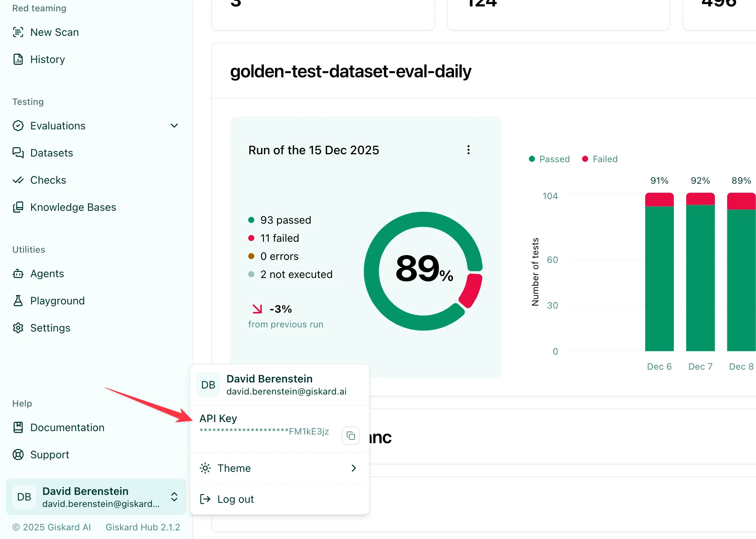Open the Documentation page
The height and width of the screenshot is (539, 756).
coord(67,427)
